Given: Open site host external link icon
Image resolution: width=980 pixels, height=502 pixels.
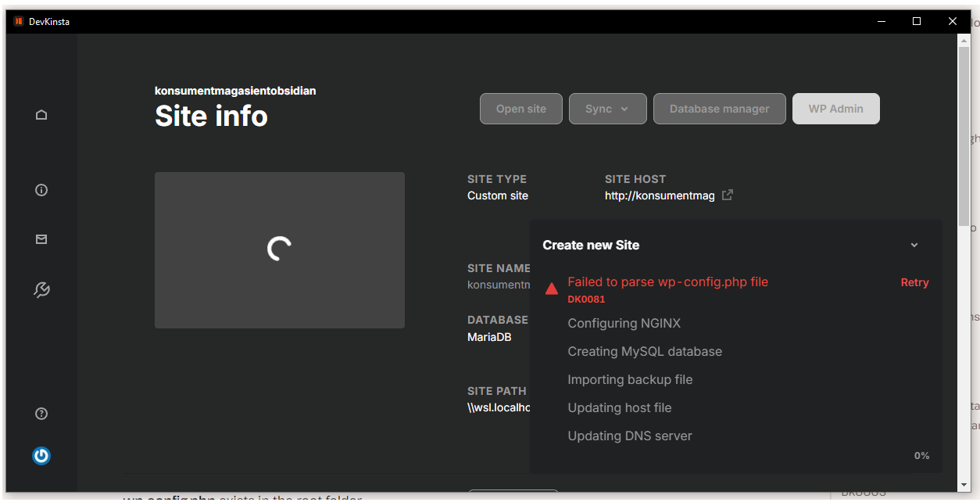Looking at the screenshot, I should click(727, 195).
